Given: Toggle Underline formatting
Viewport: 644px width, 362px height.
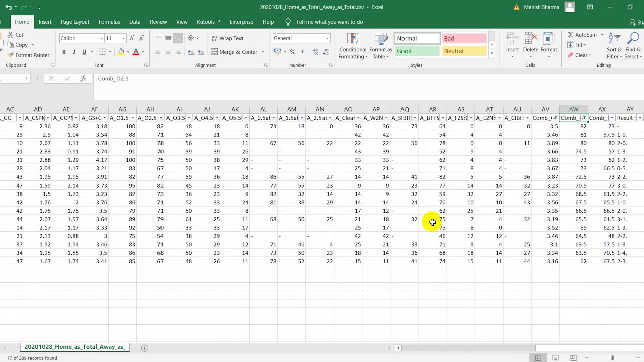Looking at the screenshot, I should pos(84,52).
